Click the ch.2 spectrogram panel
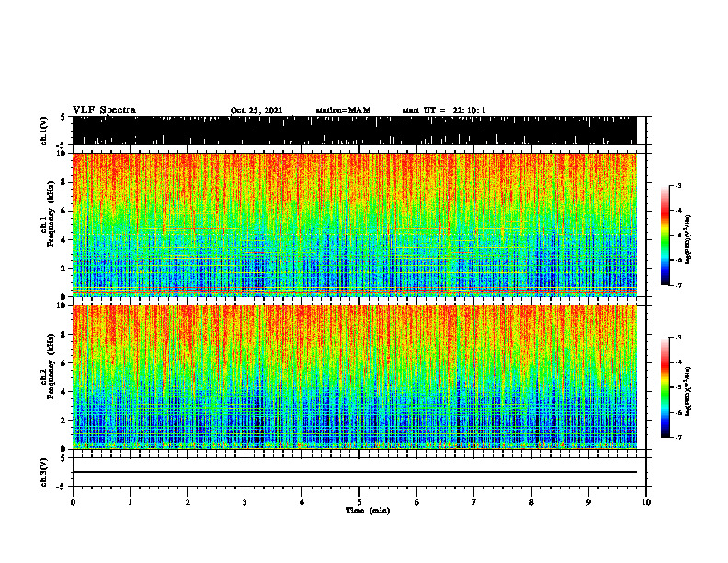728x563 pixels. pos(355,377)
